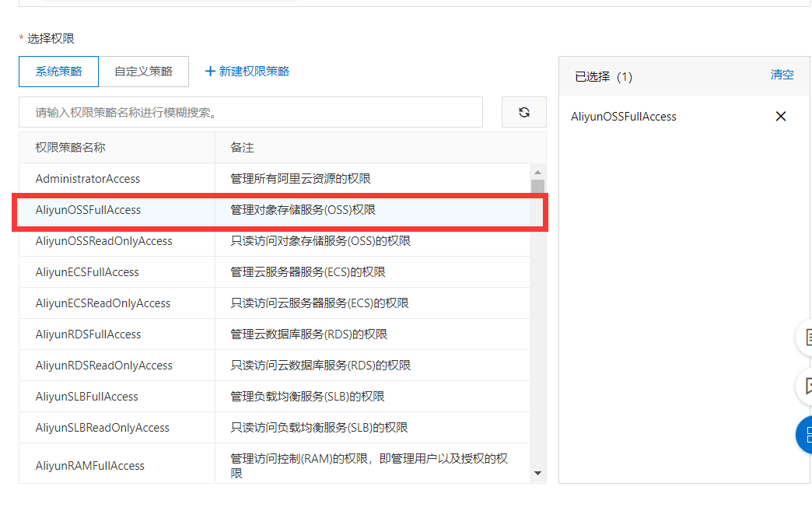Open the 新建权限策略 link

tap(254, 72)
